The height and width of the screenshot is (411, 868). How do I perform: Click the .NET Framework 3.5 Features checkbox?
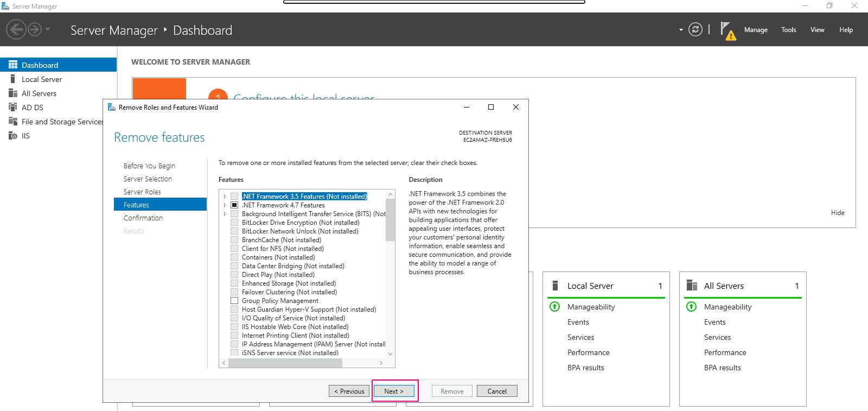tap(234, 197)
